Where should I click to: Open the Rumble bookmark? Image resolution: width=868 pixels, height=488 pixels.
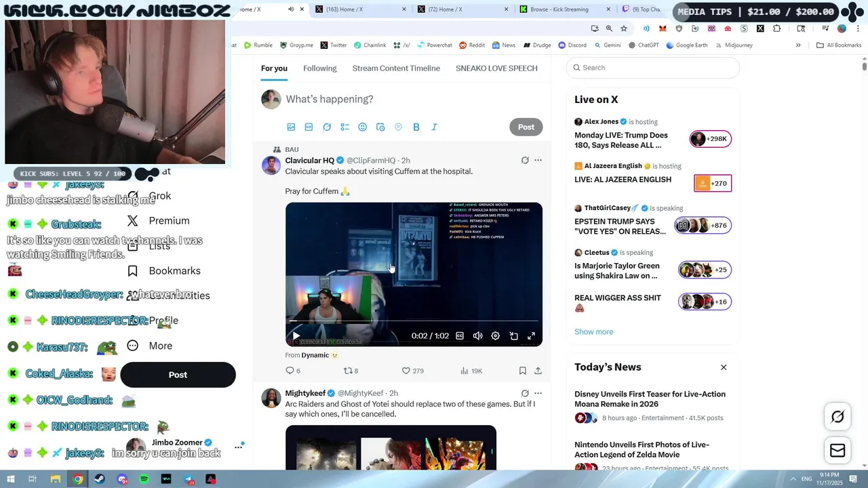258,45
